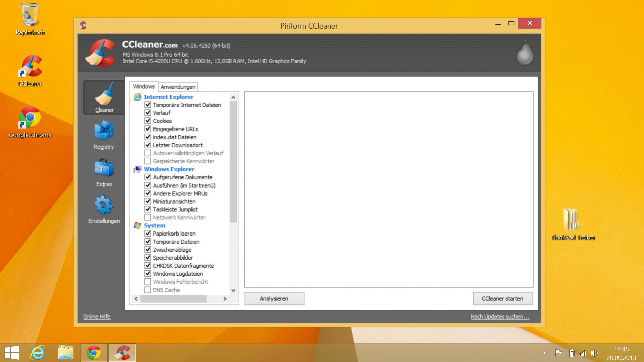Open the Registry section icon
Viewport: 644px width, 362px height.
[x=104, y=130]
